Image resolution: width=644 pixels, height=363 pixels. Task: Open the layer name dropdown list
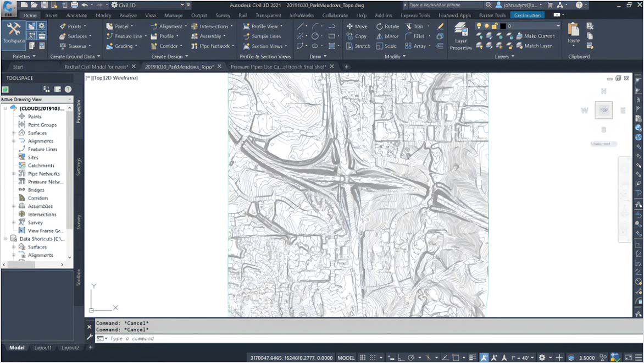click(558, 26)
